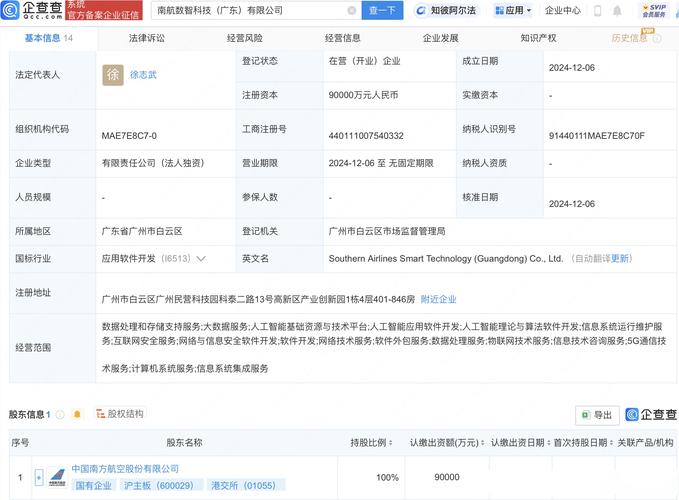
Task: Click organization code MAE7E8C7-0
Action: pos(129,136)
